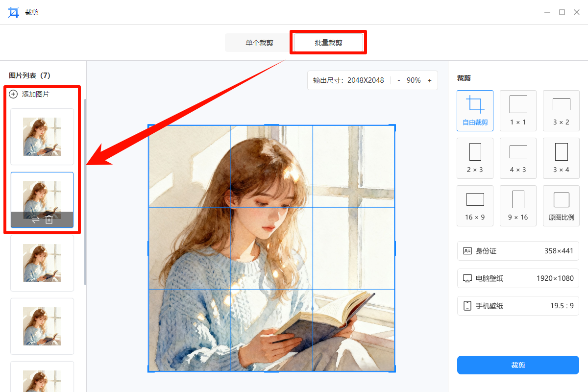The width and height of the screenshot is (588, 392).
Task: Switch to 单个裁剪 tab
Action: [259, 43]
